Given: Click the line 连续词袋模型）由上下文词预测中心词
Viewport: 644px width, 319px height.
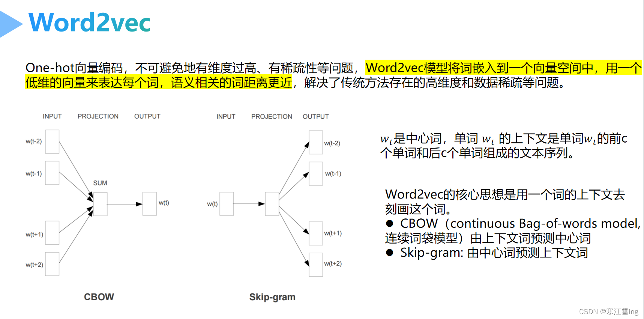Looking at the screenshot, I should (488, 238).
